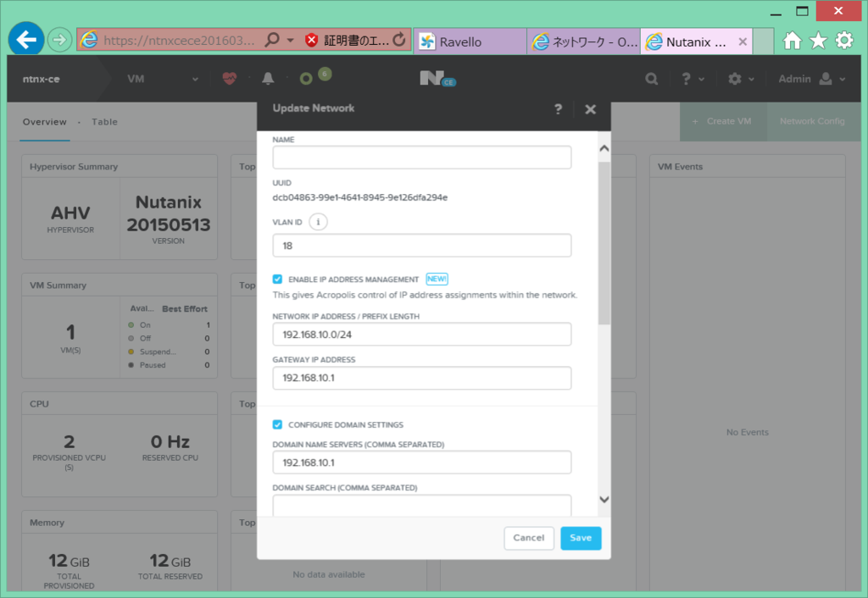Click the UUID value dcb04863-99e1-4641-8945-9e126dfa294e
Image resolution: width=868 pixels, height=598 pixels.
359,197
